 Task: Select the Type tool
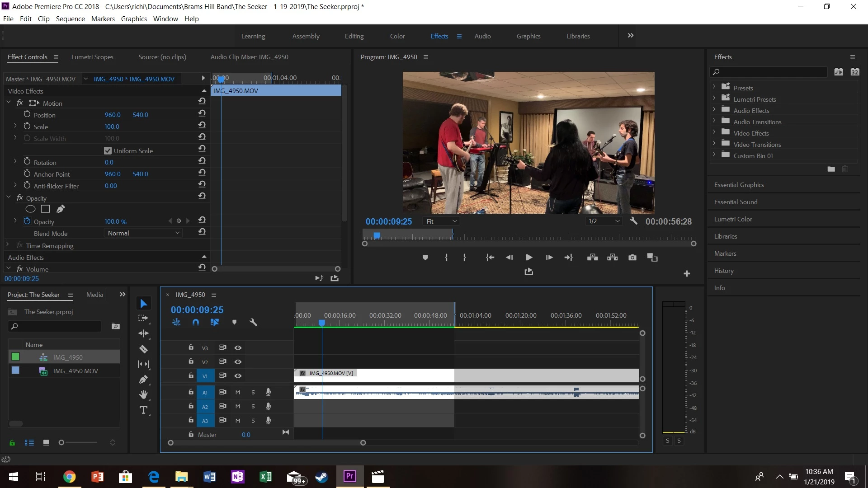(x=143, y=410)
